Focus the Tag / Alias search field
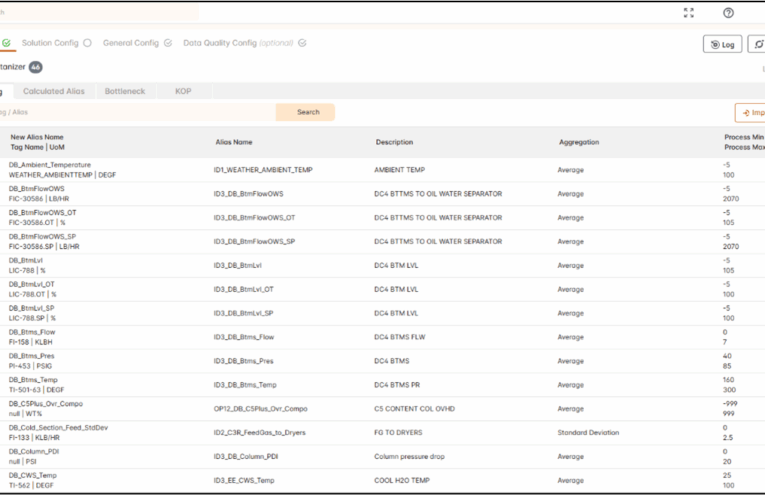Screen dimensions: 765x495 137,112
